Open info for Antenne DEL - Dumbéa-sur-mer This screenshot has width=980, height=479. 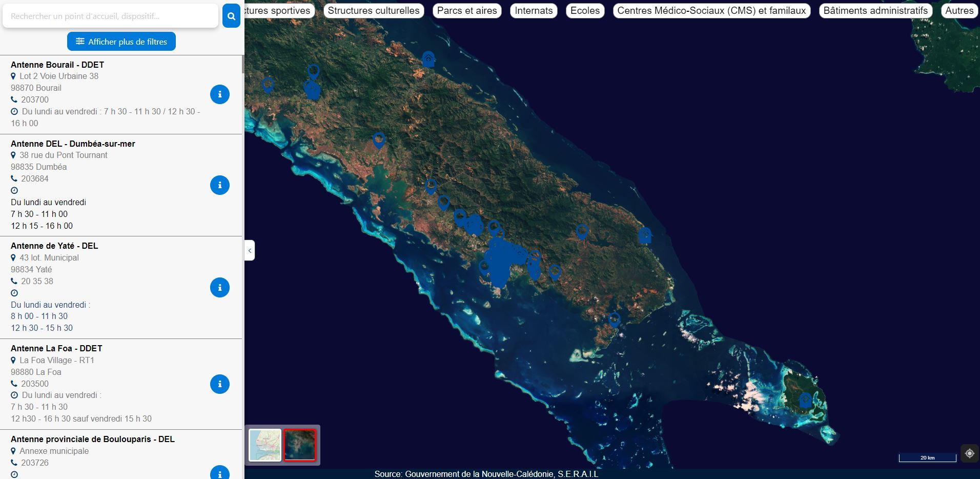point(220,185)
